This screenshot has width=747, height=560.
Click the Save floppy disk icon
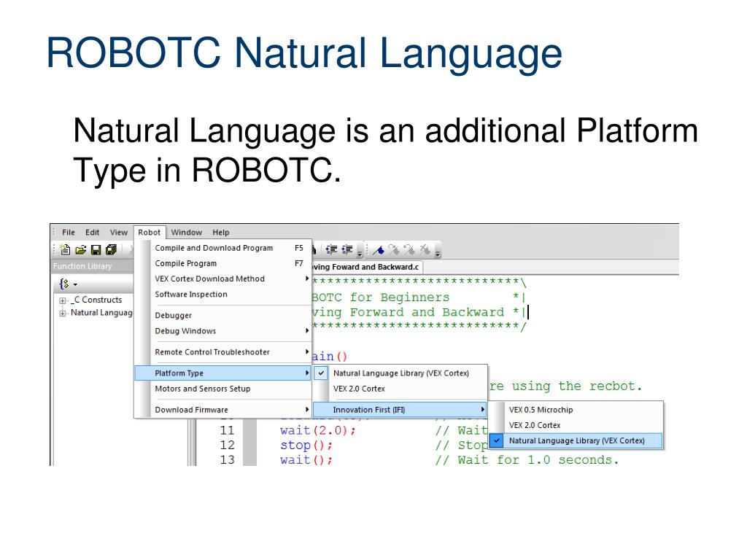tap(96, 249)
